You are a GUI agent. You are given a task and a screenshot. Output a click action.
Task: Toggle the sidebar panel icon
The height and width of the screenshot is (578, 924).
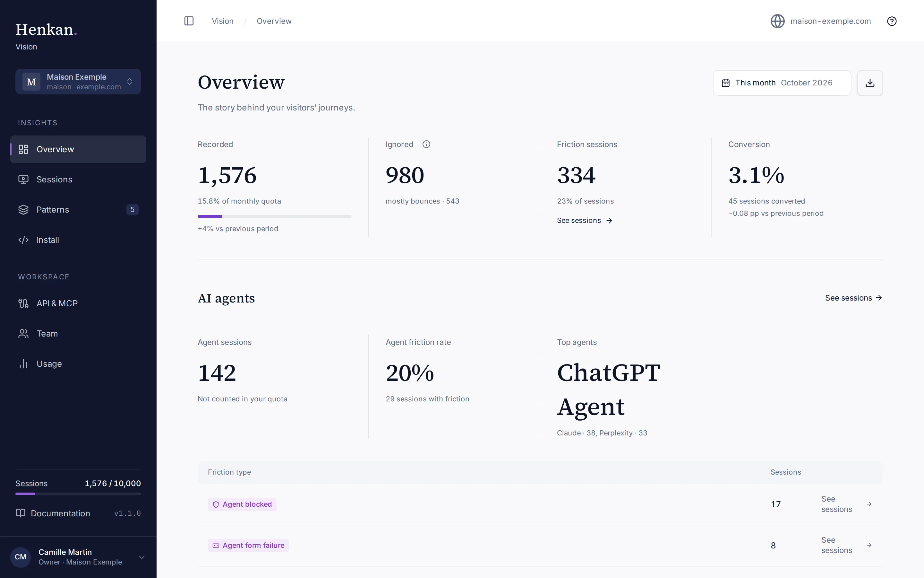pyautogui.click(x=189, y=21)
